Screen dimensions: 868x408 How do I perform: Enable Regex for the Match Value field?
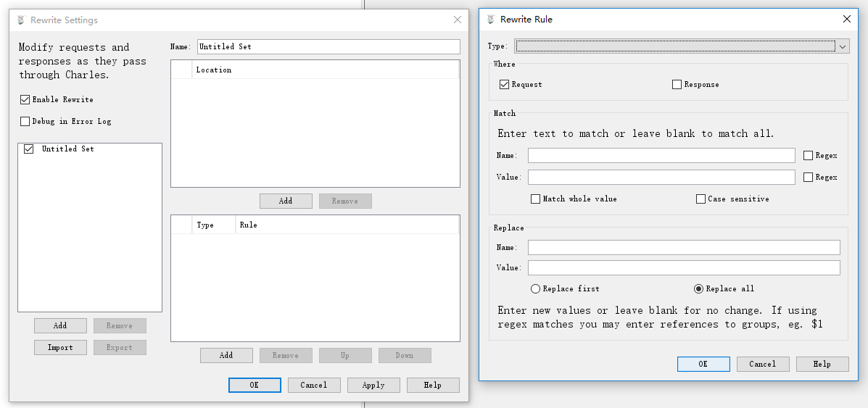[808, 177]
